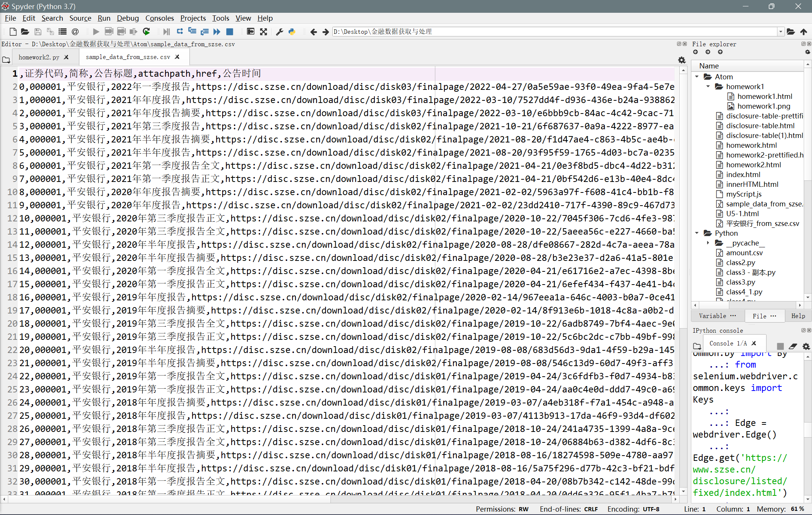The width and height of the screenshot is (812, 515).
Task: Open a file using the folder toolbar icon
Action: pos(25,32)
